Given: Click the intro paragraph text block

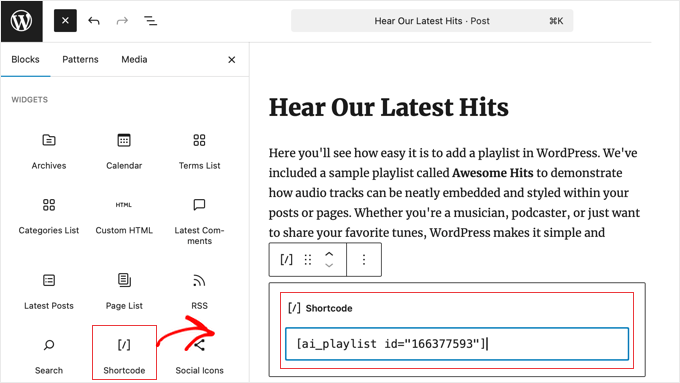Looking at the screenshot, I should [454, 193].
